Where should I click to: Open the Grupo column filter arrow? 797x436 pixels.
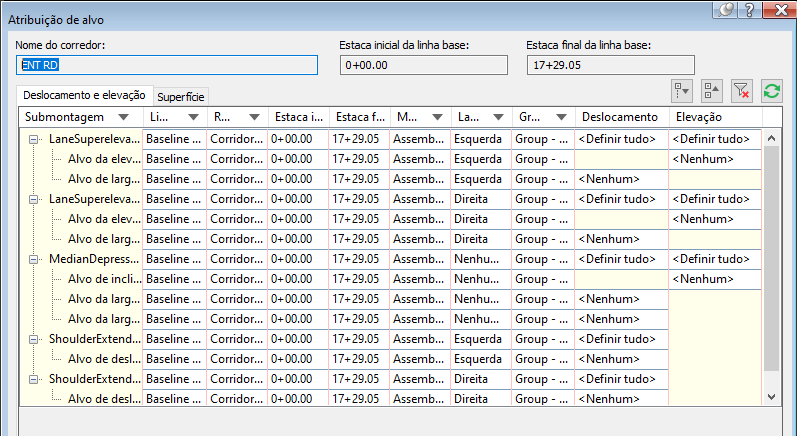[x=559, y=117]
